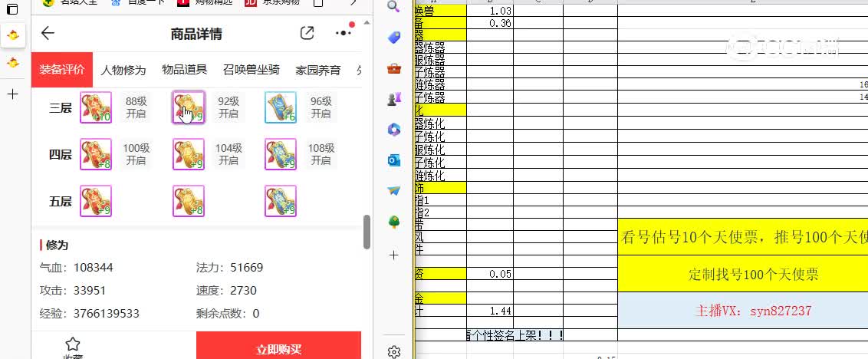The width and height of the screenshot is (868, 359).
Task: Click the 立即购买 buy button
Action: click(278, 345)
